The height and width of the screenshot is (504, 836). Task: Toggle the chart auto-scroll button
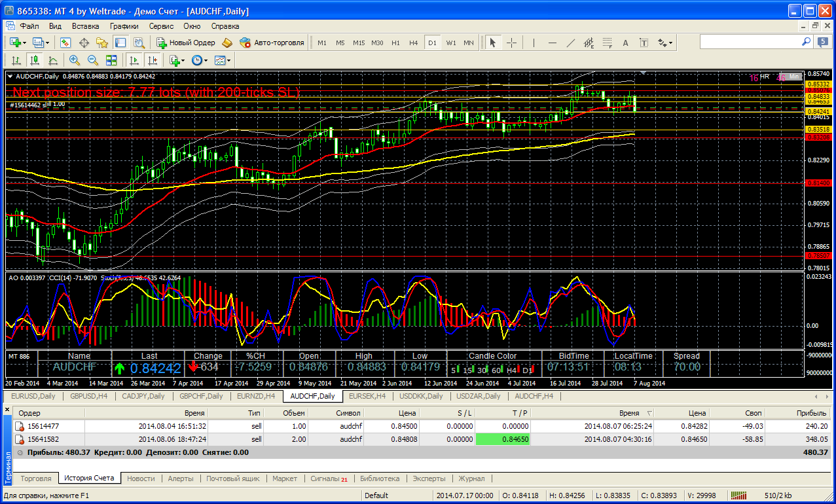(x=134, y=60)
